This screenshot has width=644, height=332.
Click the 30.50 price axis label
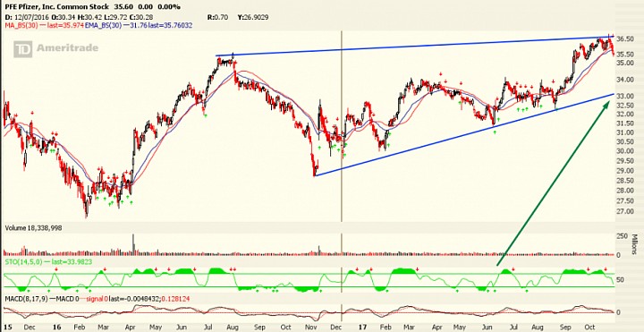(625, 141)
